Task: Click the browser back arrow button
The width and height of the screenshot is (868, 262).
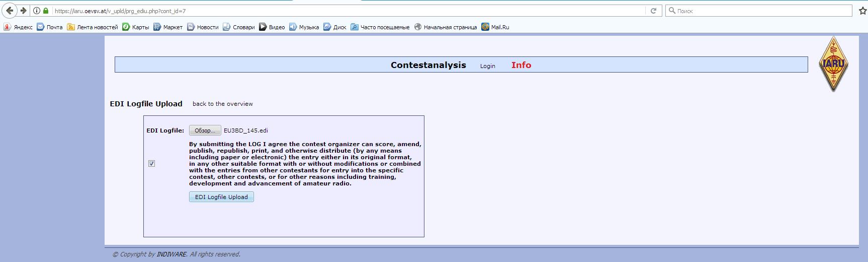Action: (10, 11)
